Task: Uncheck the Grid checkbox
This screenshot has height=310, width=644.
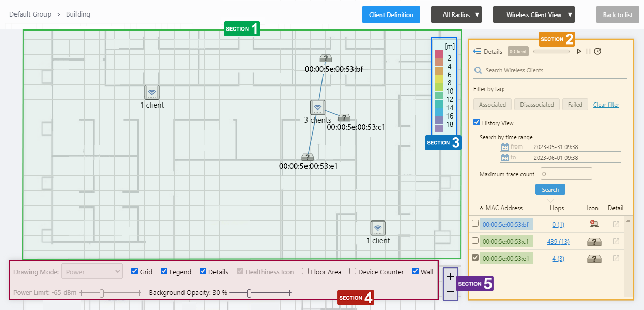Action: tap(135, 271)
